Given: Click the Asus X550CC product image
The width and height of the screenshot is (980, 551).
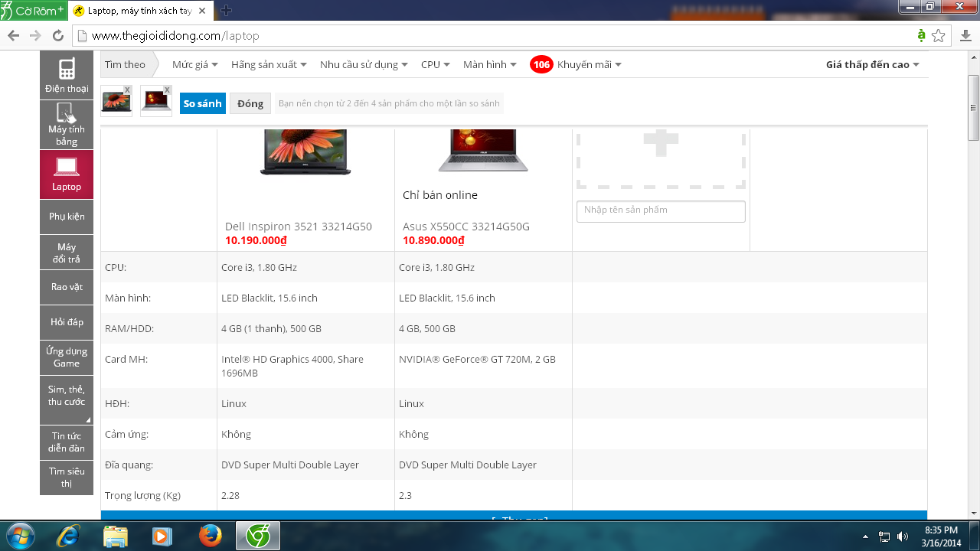Looking at the screenshot, I should click(x=483, y=151).
